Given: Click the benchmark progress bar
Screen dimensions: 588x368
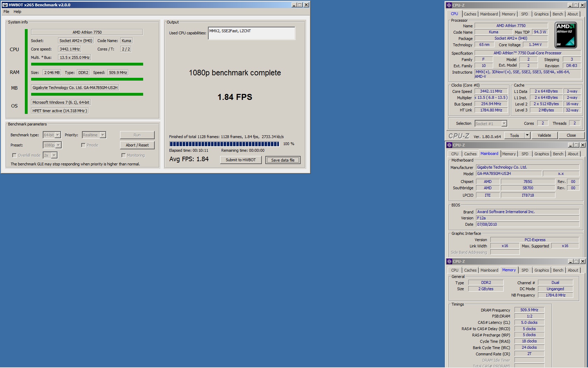Looking at the screenshot, I should click(x=224, y=144).
